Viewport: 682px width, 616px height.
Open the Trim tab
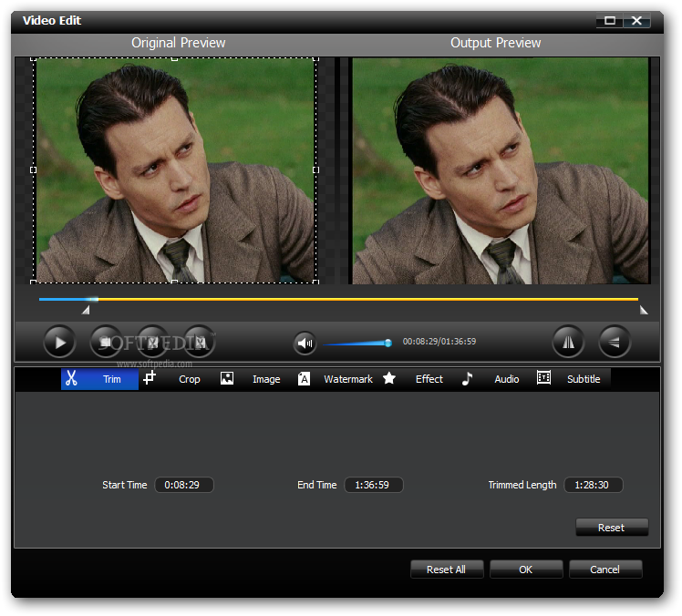coord(99,379)
